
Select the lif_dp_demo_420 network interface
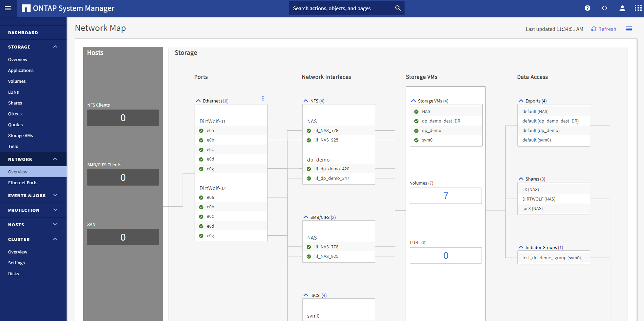332,169
